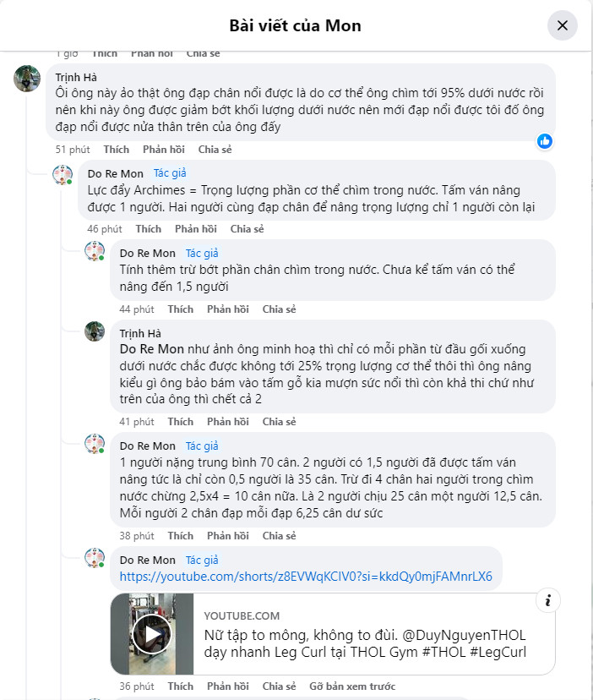Click Trịnh Hà's profile avatar on top comment
The height and width of the screenshot is (700, 593).
click(x=28, y=78)
